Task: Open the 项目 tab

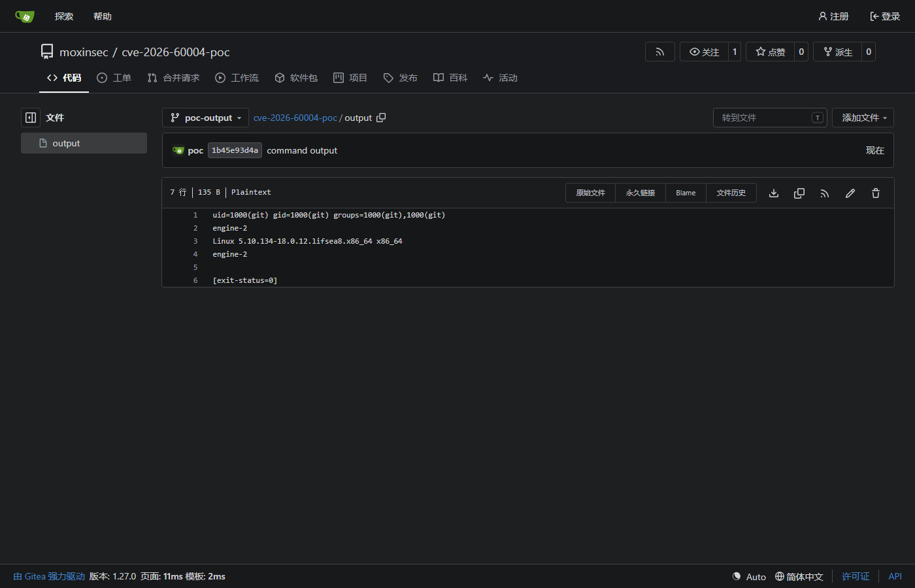Action: (x=350, y=78)
